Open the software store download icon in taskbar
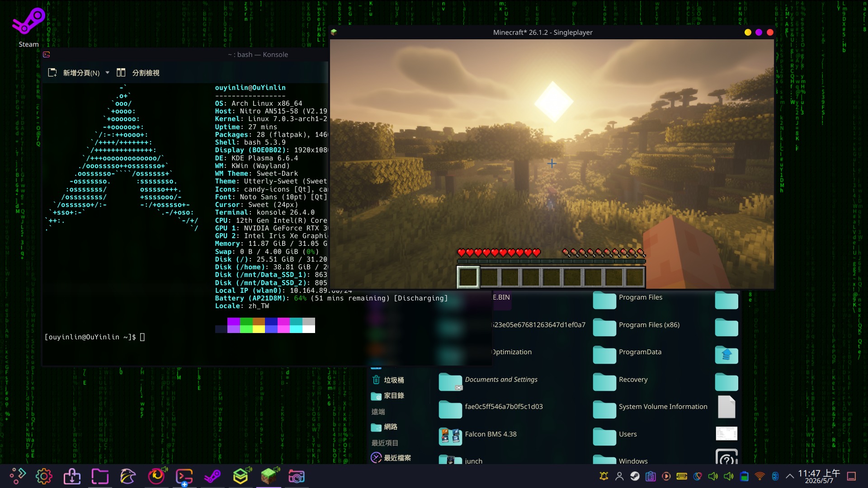The image size is (868, 488). (x=72, y=476)
